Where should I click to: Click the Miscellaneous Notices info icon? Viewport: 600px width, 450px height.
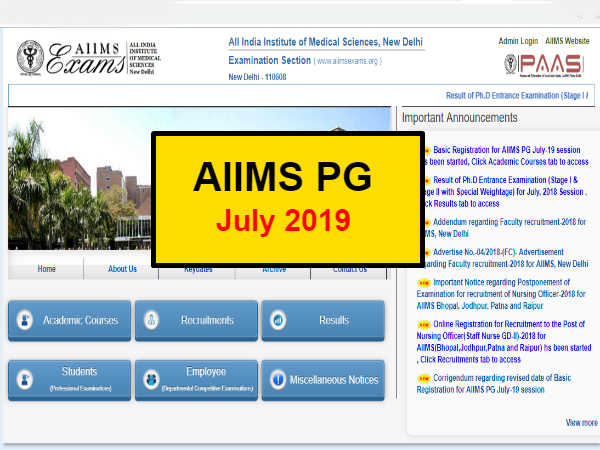coord(278,380)
